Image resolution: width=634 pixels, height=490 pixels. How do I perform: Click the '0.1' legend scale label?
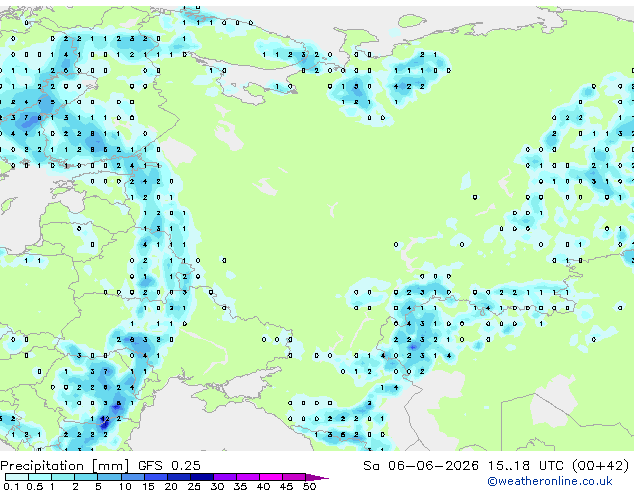pos(11,486)
